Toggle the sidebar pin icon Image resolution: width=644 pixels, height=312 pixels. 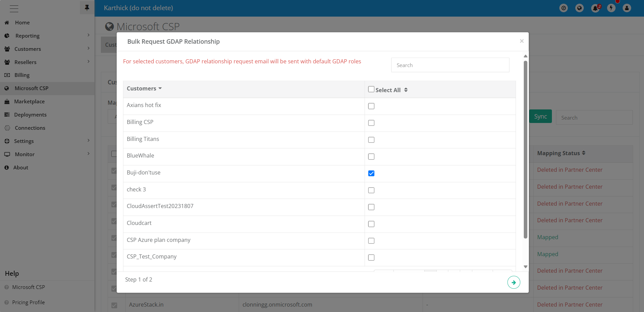(87, 8)
